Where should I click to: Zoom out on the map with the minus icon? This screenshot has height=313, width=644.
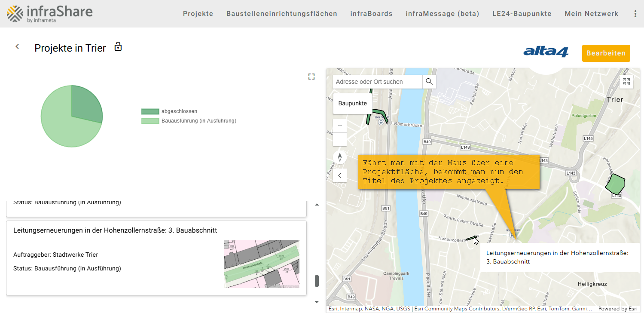339,140
